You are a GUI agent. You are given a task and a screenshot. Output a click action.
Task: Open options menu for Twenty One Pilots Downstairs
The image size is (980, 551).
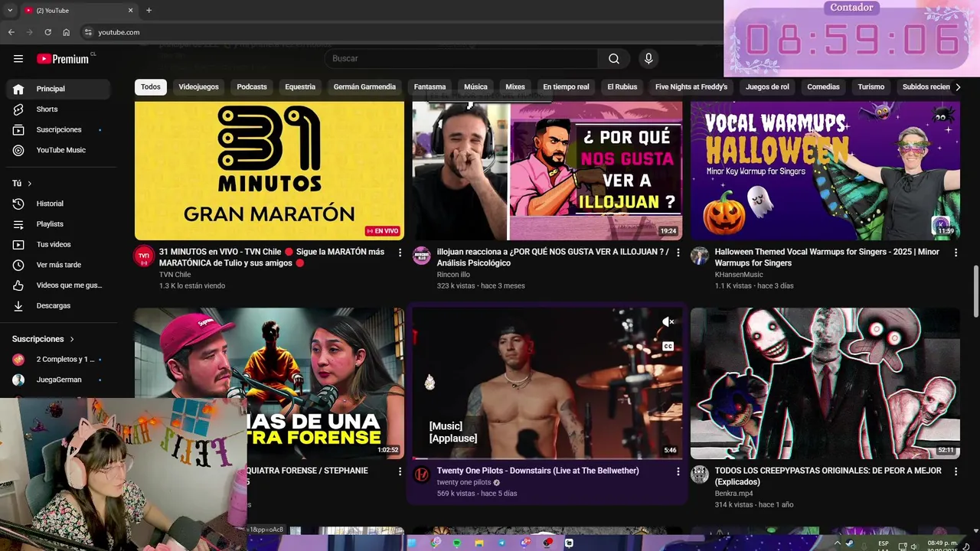(x=678, y=472)
